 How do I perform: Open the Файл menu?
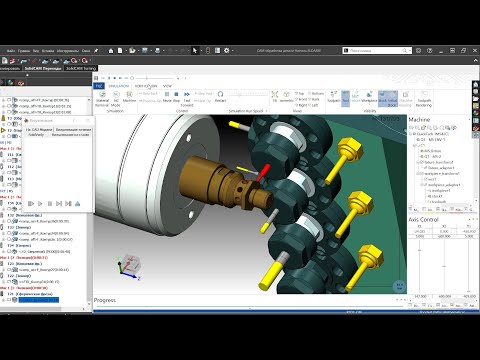coord(11,51)
